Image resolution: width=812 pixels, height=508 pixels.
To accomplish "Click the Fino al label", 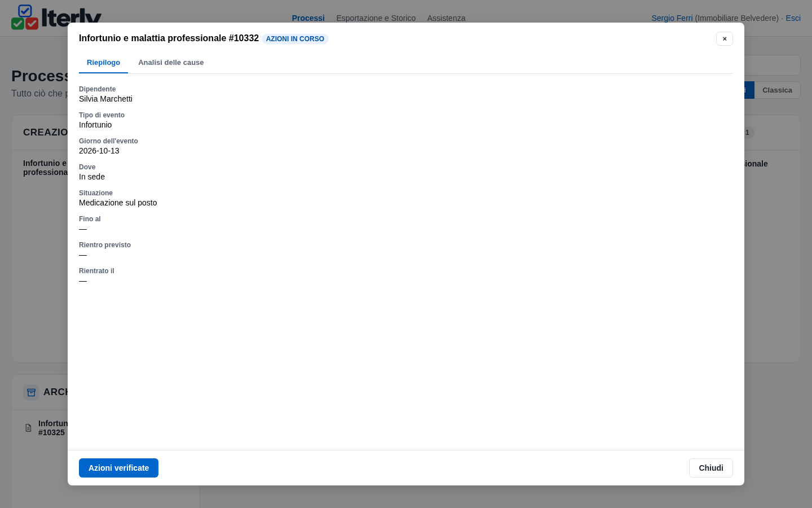I will [90, 219].
